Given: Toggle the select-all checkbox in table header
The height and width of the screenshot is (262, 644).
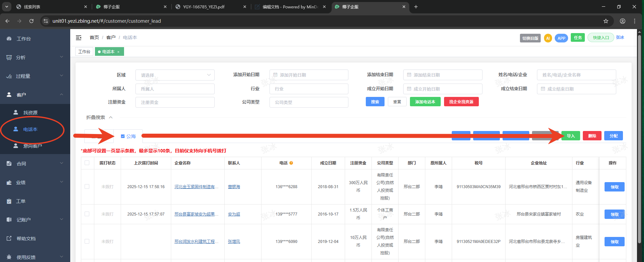Looking at the screenshot, I should (x=87, y=163).
